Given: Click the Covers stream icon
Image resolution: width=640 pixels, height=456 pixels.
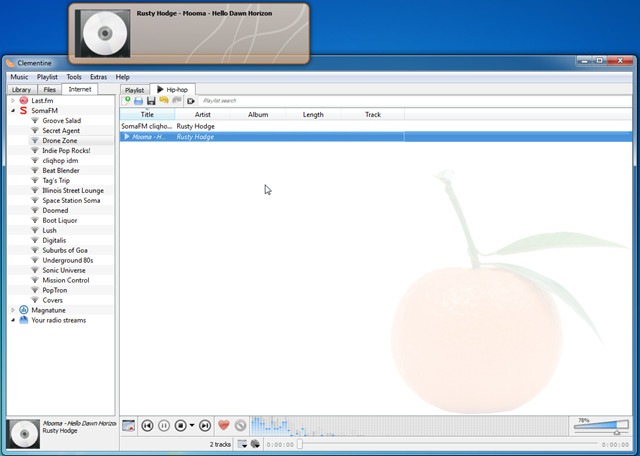Looking at the screenshot, I should [35, 300].
